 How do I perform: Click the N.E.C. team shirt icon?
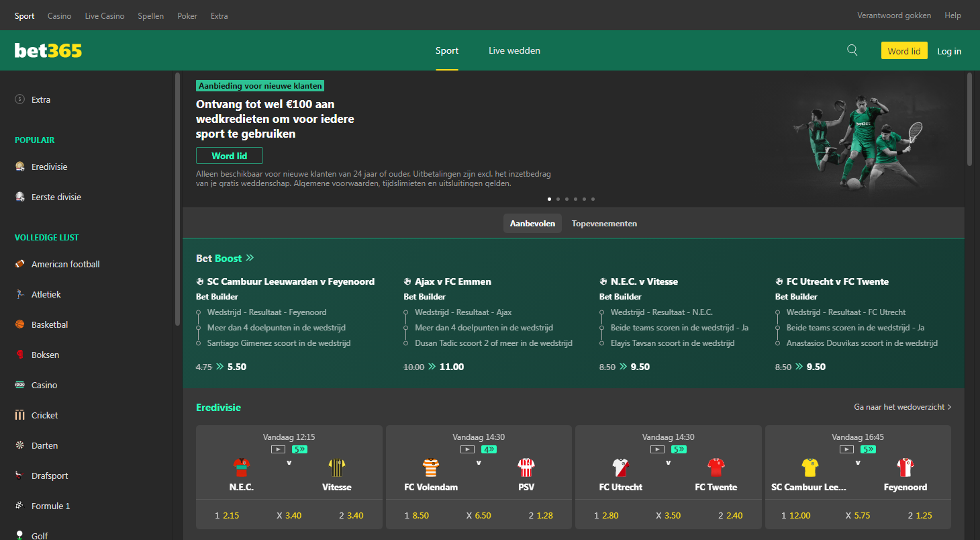[242, 467]
